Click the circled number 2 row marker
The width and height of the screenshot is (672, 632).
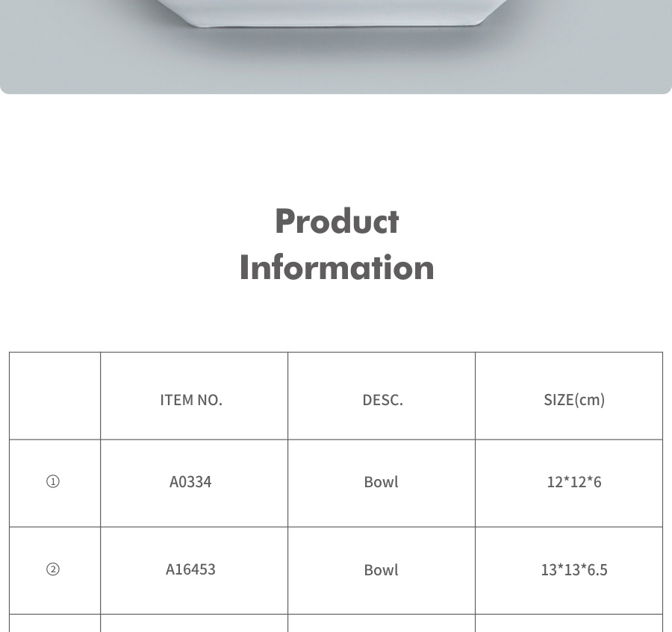point(53,570)
